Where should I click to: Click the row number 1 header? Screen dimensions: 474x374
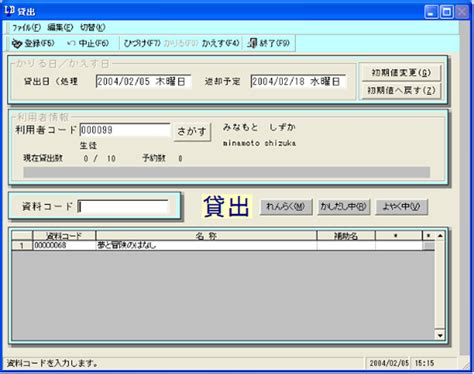[x=22, y=246]
